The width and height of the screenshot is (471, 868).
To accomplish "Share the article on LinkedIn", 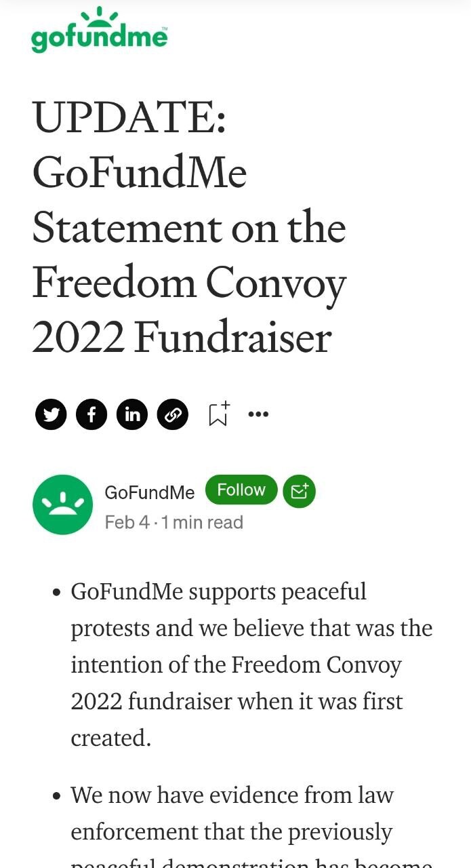I will [132, 414].
